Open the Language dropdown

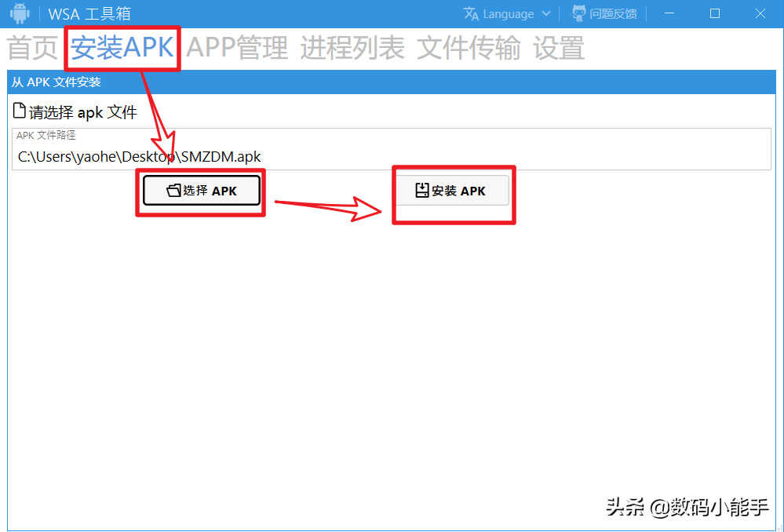[508, 14]
